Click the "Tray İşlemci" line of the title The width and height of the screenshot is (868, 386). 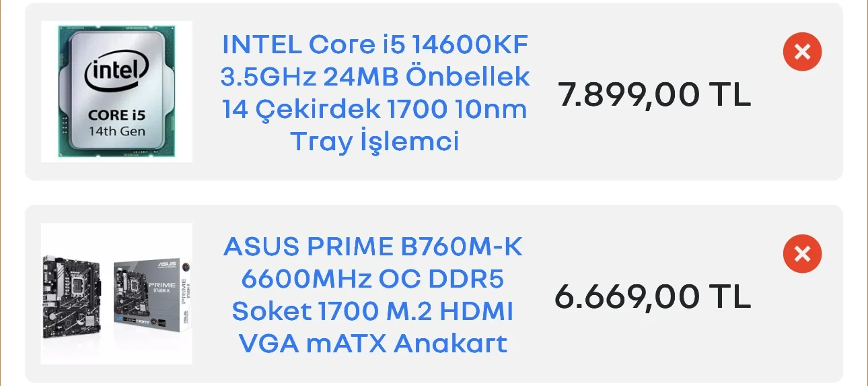pos(375,142)
